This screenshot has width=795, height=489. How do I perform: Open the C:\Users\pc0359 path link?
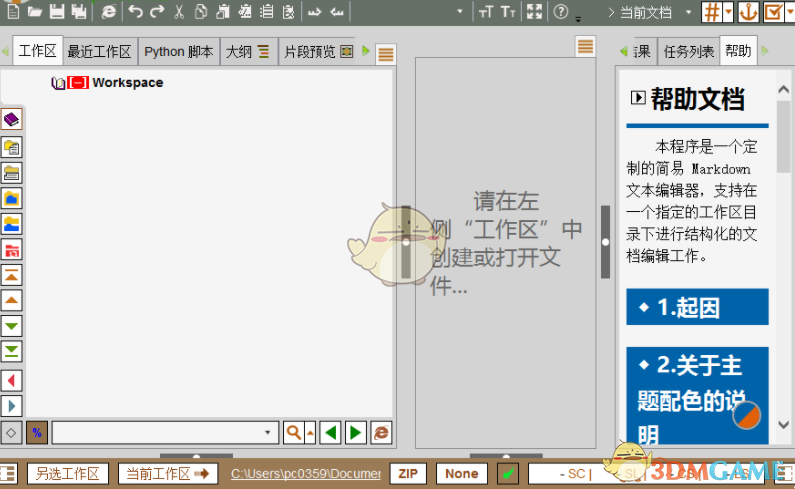[306, 474]
